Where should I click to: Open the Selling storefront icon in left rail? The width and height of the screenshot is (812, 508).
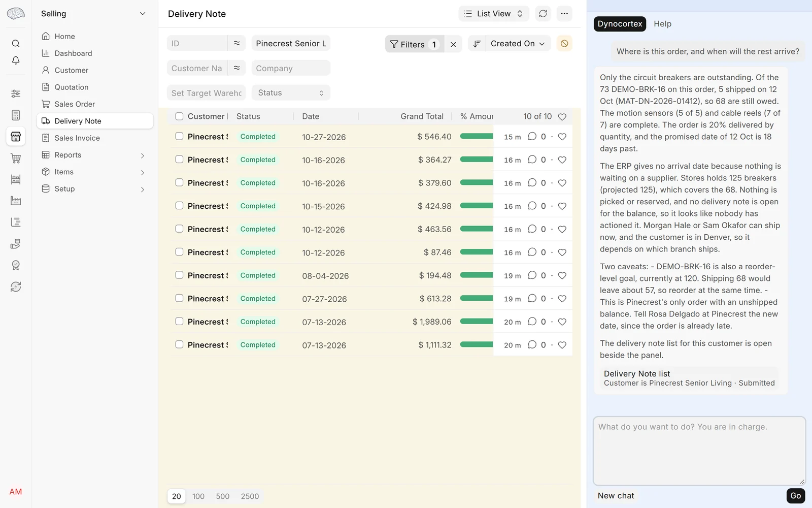click(16, 137)
